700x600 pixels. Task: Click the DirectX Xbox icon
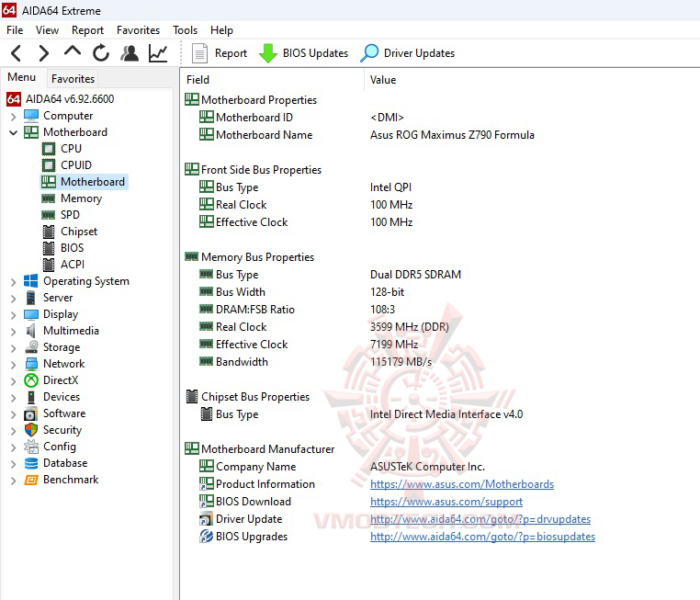(x=31, y=380)
